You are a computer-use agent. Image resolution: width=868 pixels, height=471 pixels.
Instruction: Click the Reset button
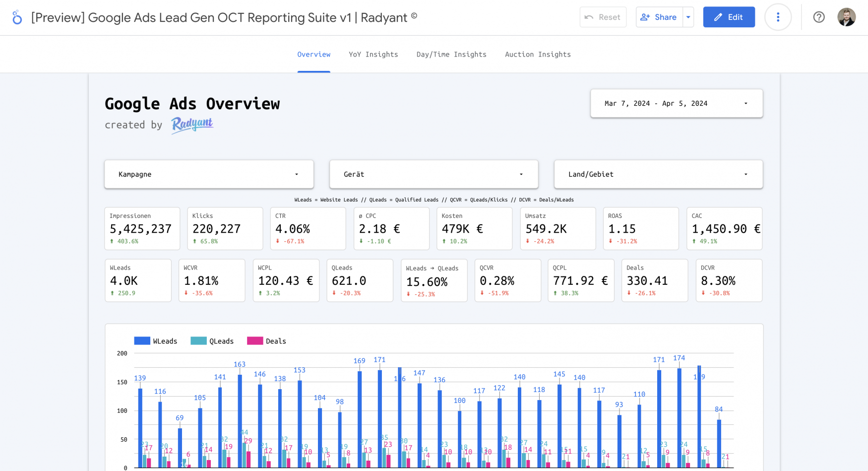[603, 17]
